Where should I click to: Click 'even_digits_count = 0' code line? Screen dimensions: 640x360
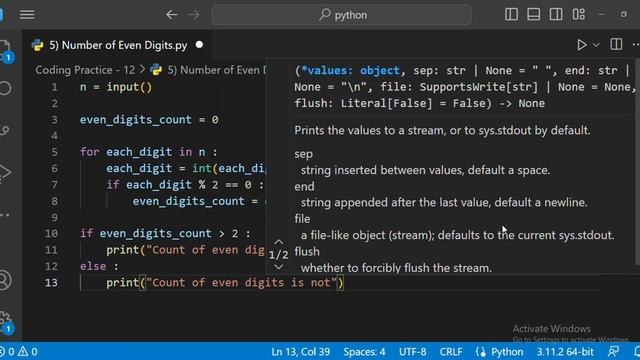(149, 120)
